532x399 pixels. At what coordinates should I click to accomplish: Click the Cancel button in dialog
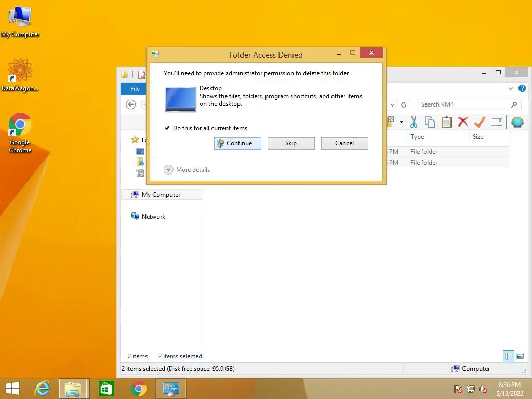pos(344,143)
